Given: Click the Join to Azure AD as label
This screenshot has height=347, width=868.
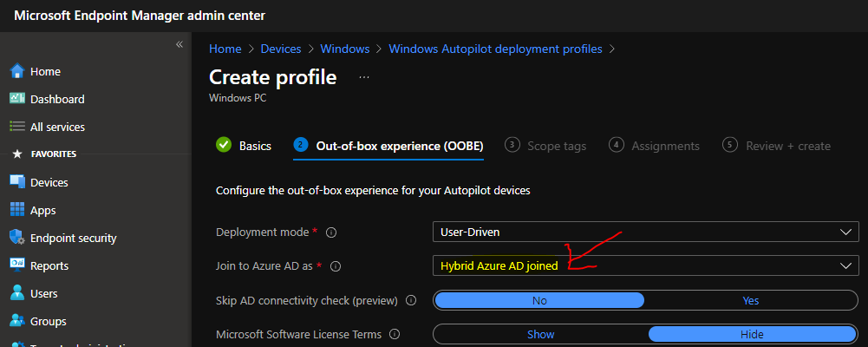Looking at the screenshot, I should (264, 266).
